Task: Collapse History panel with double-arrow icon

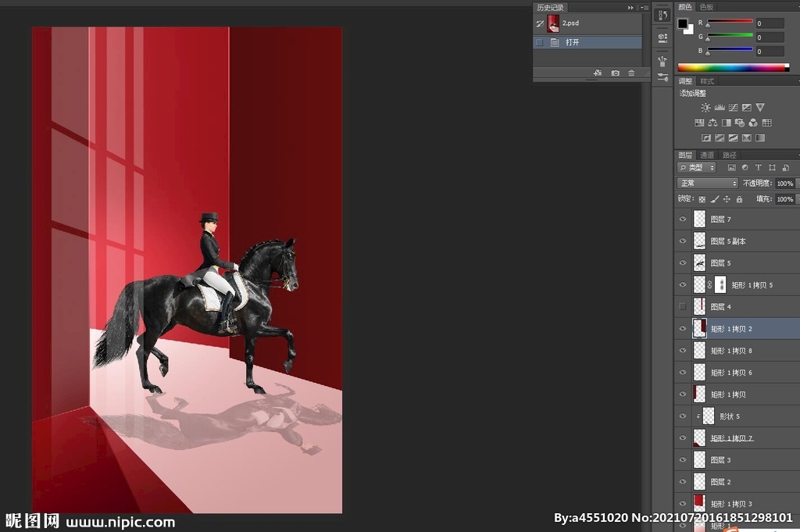Action: point(631,8)
